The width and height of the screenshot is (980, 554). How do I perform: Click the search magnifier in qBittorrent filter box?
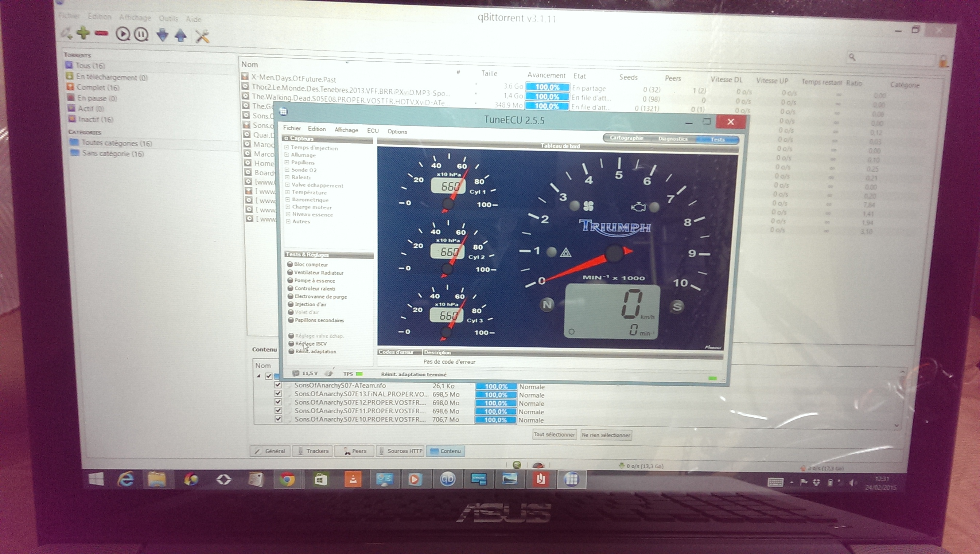[x=852, y=57]
